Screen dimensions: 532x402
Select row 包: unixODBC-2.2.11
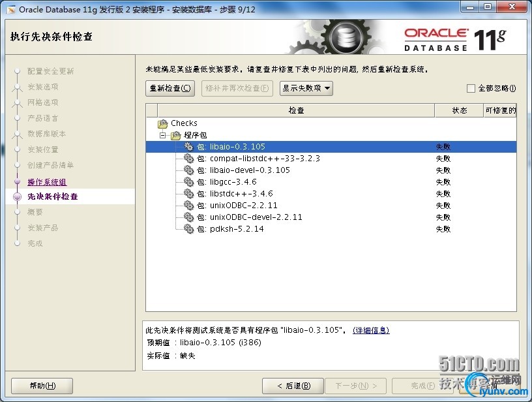[331, 206]
